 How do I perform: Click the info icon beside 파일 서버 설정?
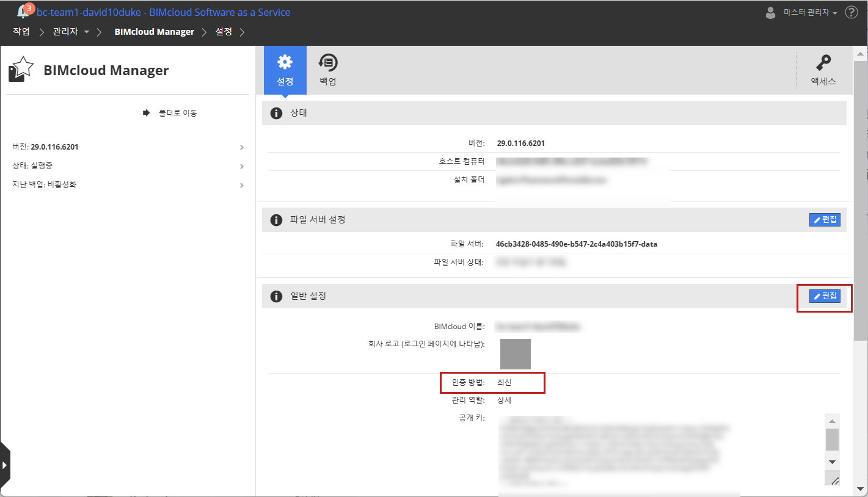pyautogui.click(x=276, y=220)
